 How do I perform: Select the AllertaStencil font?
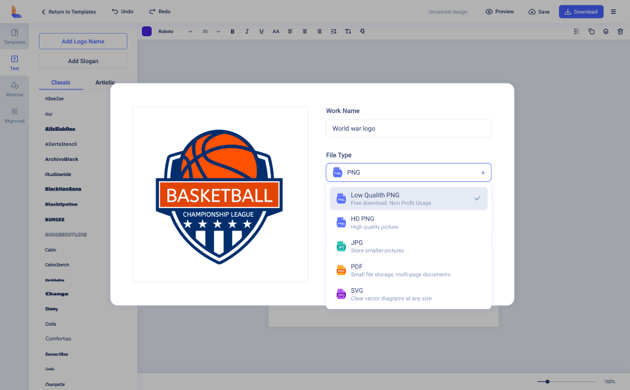point(61,144)
